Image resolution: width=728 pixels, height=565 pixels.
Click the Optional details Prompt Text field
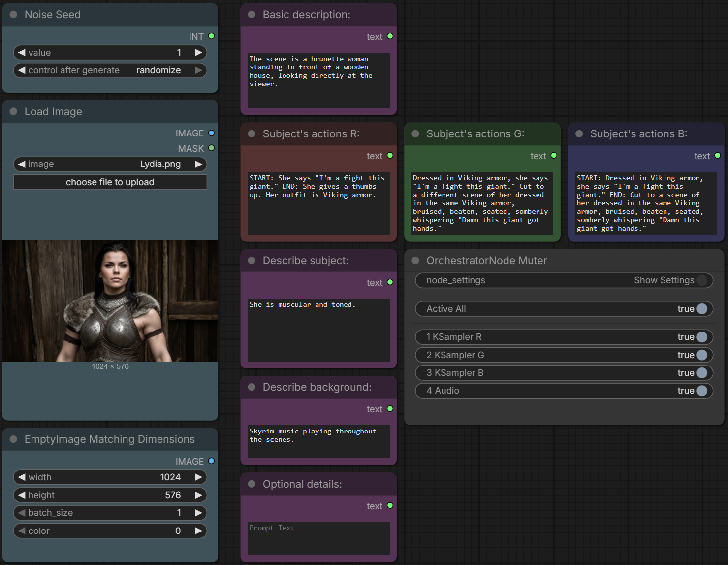319,538
